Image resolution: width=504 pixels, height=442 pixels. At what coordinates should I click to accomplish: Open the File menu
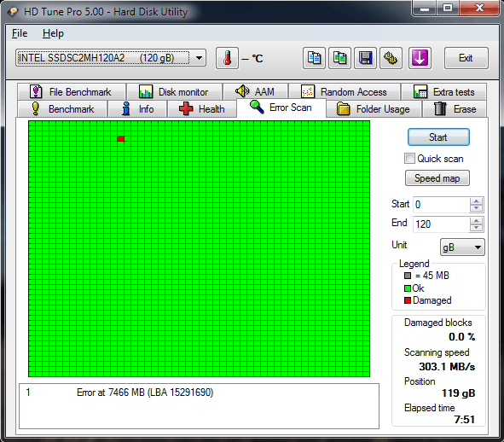tap(20, 33)
